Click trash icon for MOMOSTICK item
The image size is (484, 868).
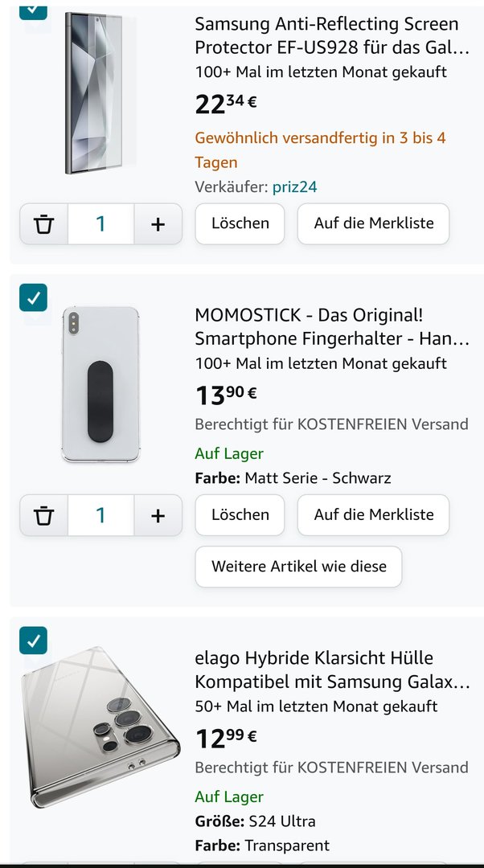[44, 515]
